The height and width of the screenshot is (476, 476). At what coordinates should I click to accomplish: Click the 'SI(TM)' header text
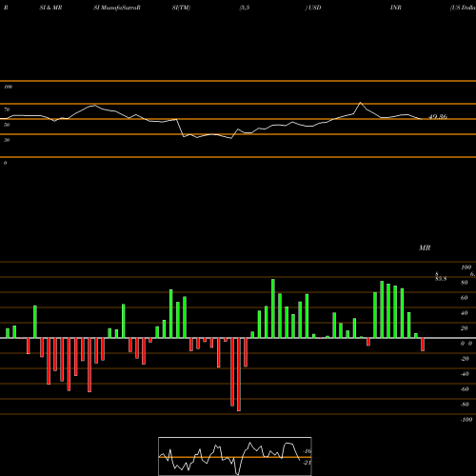[181, 8]
